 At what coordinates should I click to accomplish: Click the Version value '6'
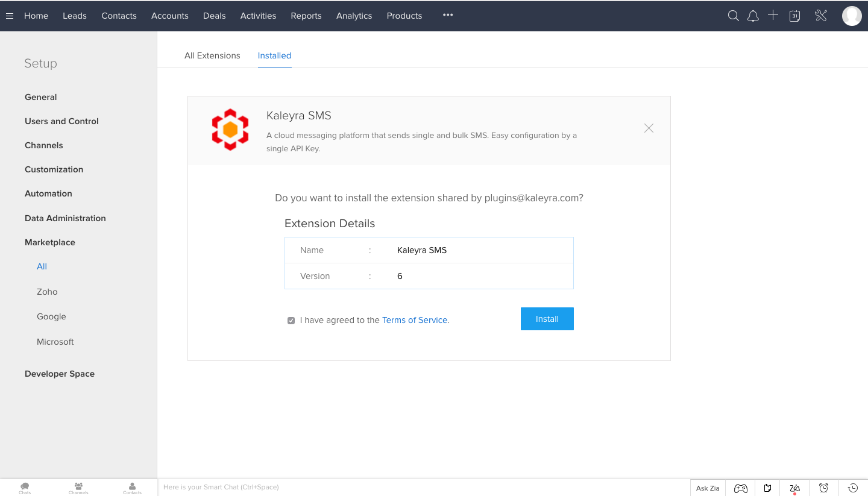click(x=400, y=276)
